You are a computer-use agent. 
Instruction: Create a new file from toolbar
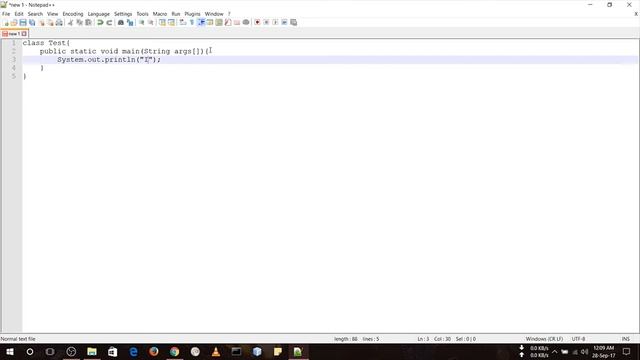coord(5,22)
